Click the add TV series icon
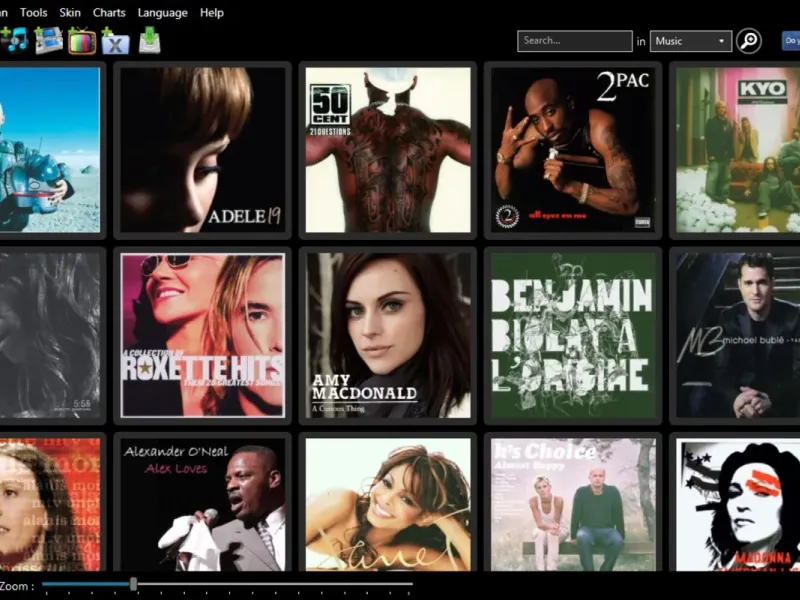The height and width of the screenshot is (600, 800). click(82, 41)
